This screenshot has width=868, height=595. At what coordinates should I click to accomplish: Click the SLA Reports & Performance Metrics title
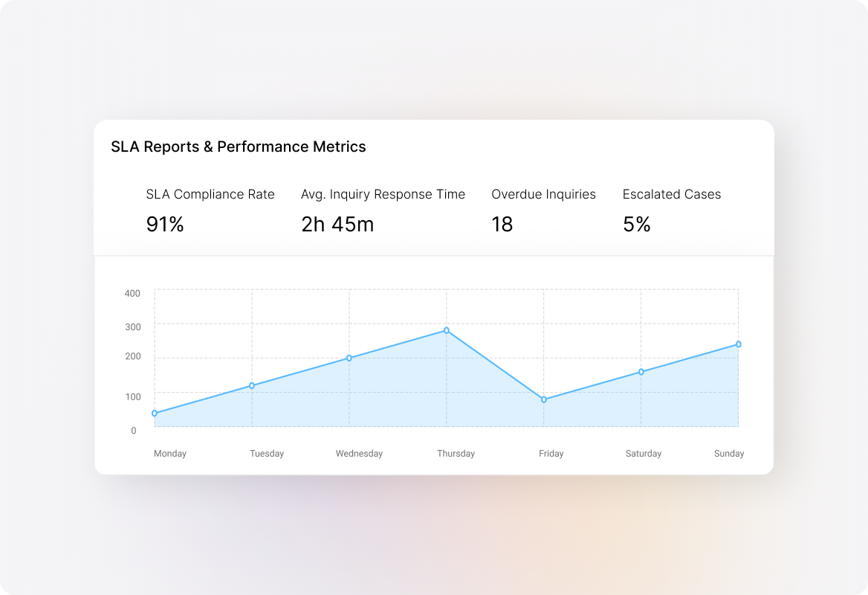(239, 147)
